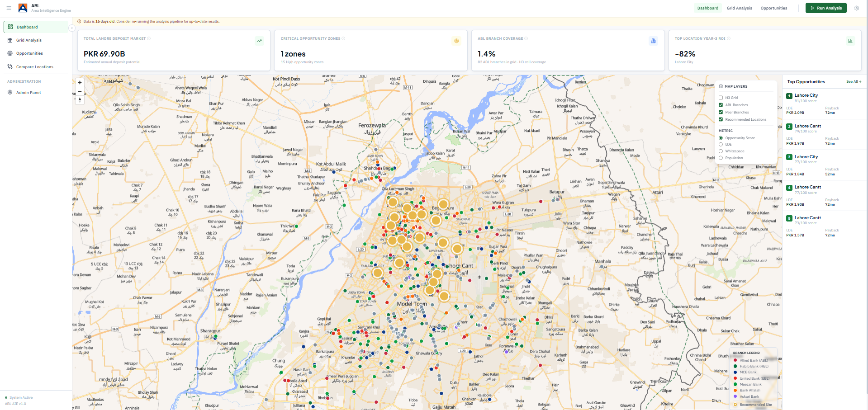This screenshot has width=868, height=410.
Task: Click the rank 1 badge in Top Opportunities
Action: [789, 96]
